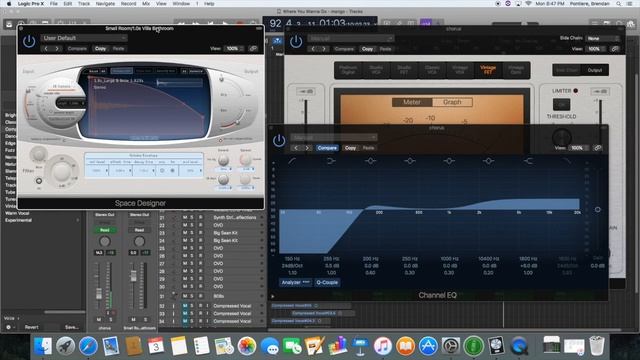
Task: Go to next Channel EQ preset
Action: point(307,148)
